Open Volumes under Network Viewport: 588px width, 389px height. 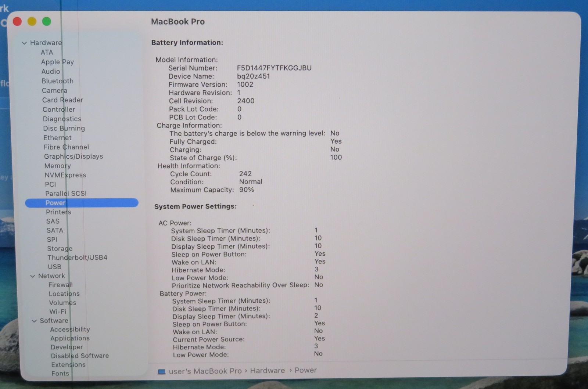coord(62,303)
